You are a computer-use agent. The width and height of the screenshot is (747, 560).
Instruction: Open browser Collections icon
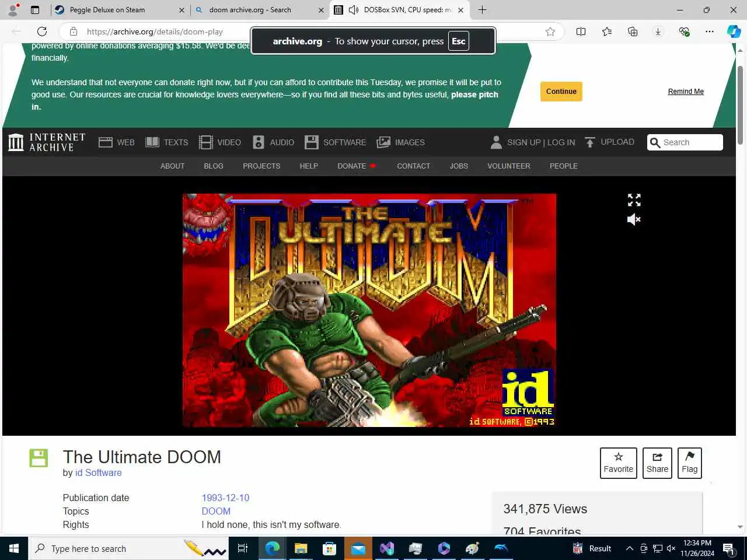[x=633, y=32]
